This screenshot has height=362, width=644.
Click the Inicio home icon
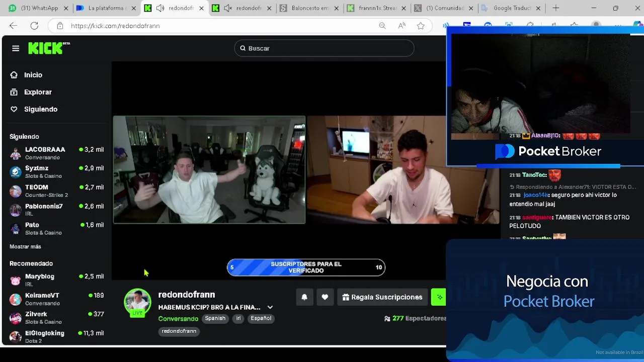14,75
